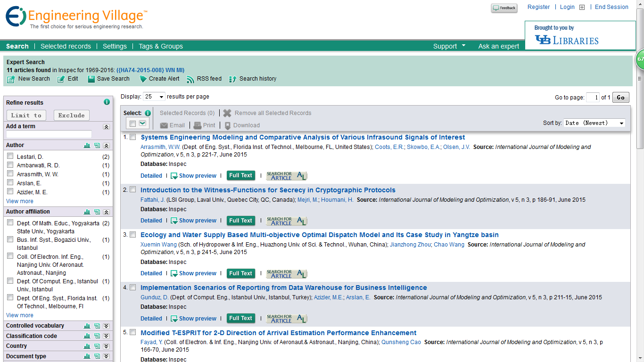Open results per page dropdown

click(154, 97)
